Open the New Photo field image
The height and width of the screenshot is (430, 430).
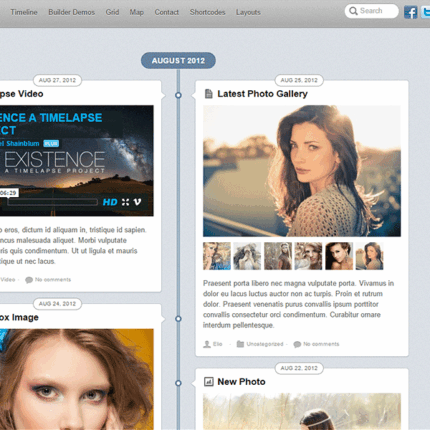[x=302, y=412]
